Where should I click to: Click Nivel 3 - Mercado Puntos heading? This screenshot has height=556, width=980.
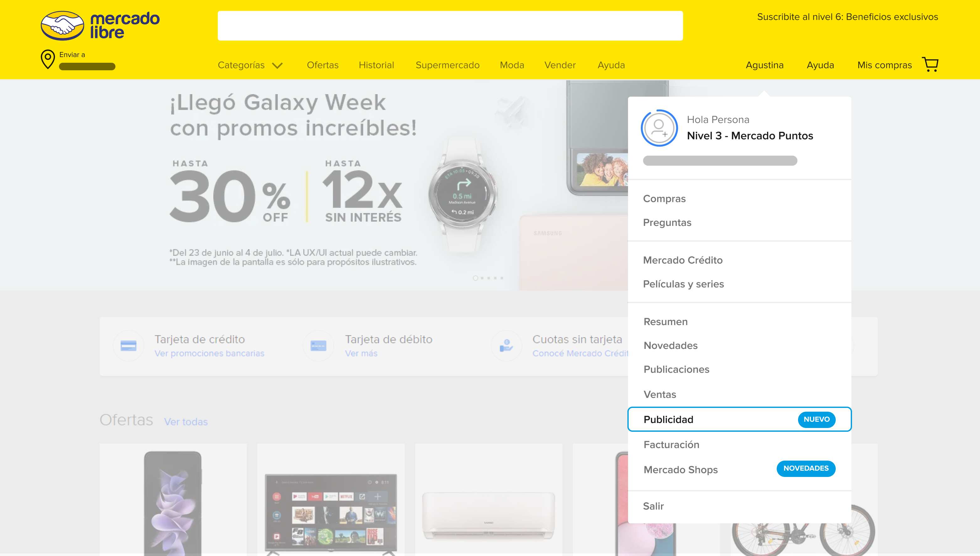(x=750, y=136)
